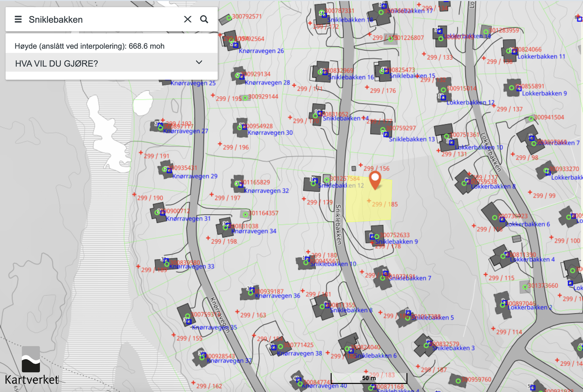
Task: Click the 50 m scale bar
Action: click(x=369, y=378)
